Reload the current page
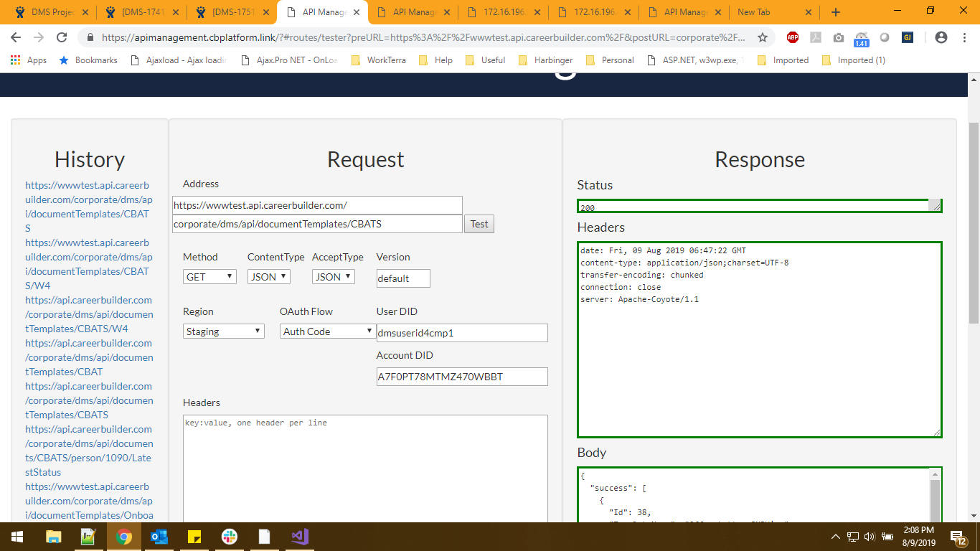The image size is (980, 551). click(x=62, y=37)
